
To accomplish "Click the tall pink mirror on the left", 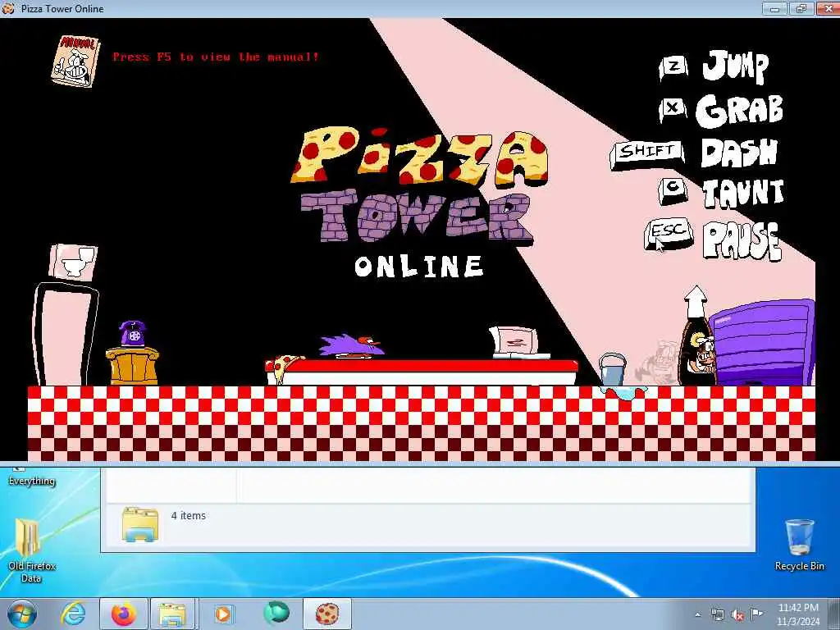I will [x=65, y=335].
